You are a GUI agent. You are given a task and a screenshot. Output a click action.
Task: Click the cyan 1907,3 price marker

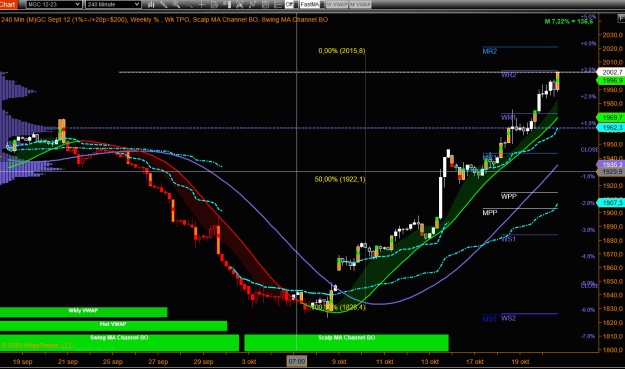point(611,203)
